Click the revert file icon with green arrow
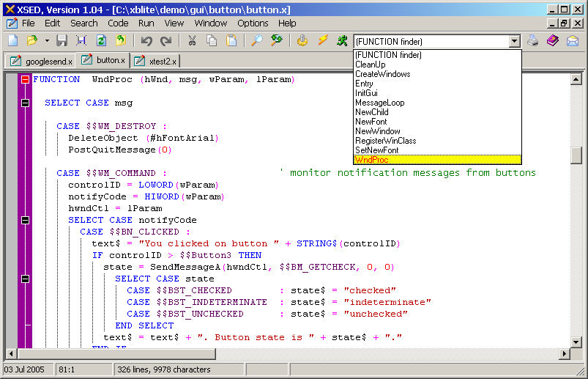The width and height of the screenshot is (588, 379). point(120,40)
